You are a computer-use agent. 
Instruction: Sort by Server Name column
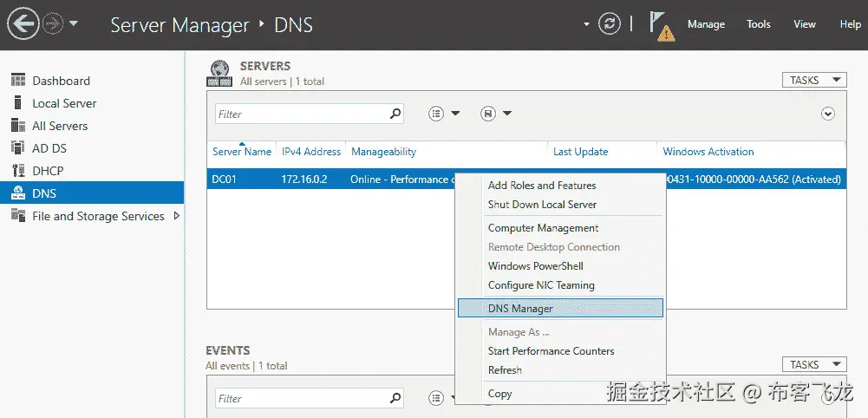coord(242,152)
